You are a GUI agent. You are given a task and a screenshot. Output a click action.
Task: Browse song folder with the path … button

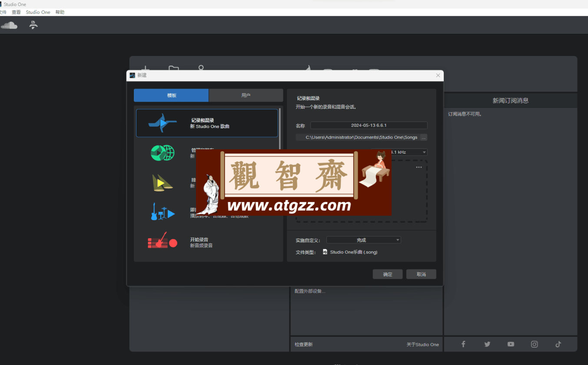coord(424,137)
